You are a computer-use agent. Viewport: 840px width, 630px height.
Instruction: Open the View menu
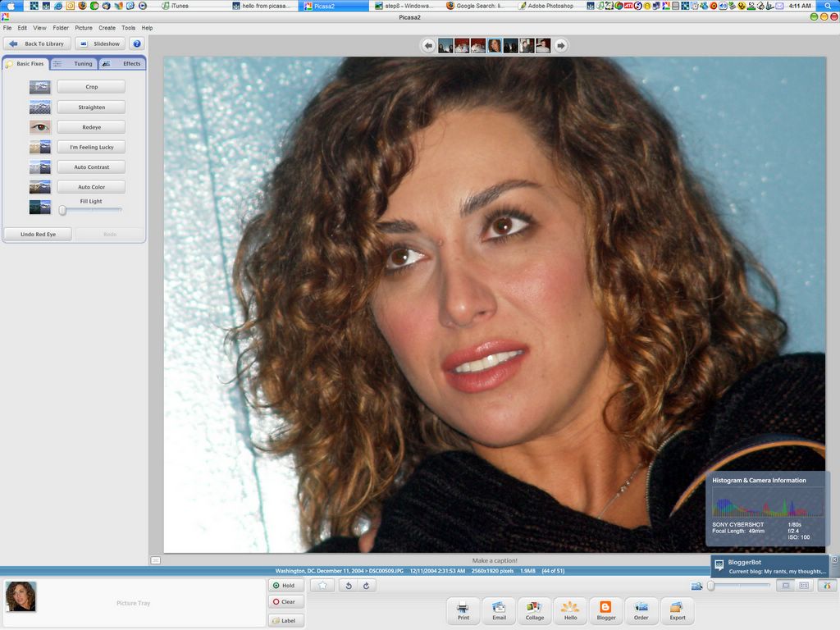click(39, 28)
